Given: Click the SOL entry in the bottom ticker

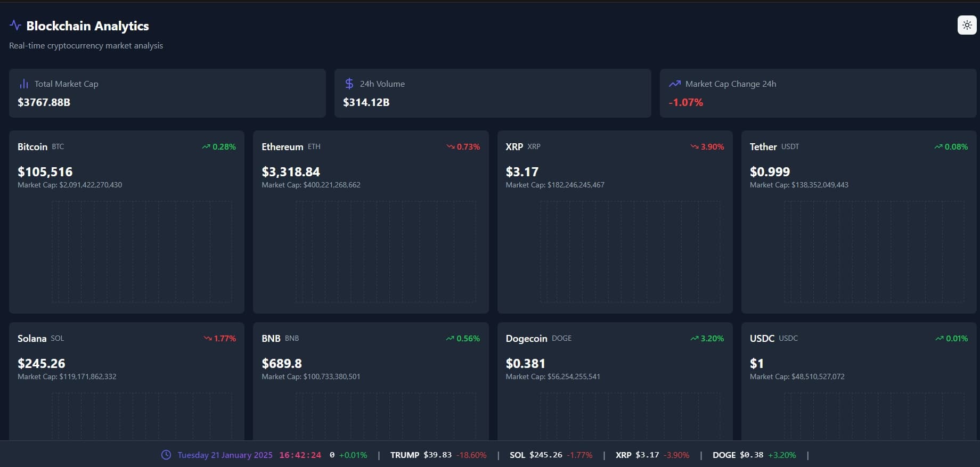Looking at the screenshot, I should [551, 455].
